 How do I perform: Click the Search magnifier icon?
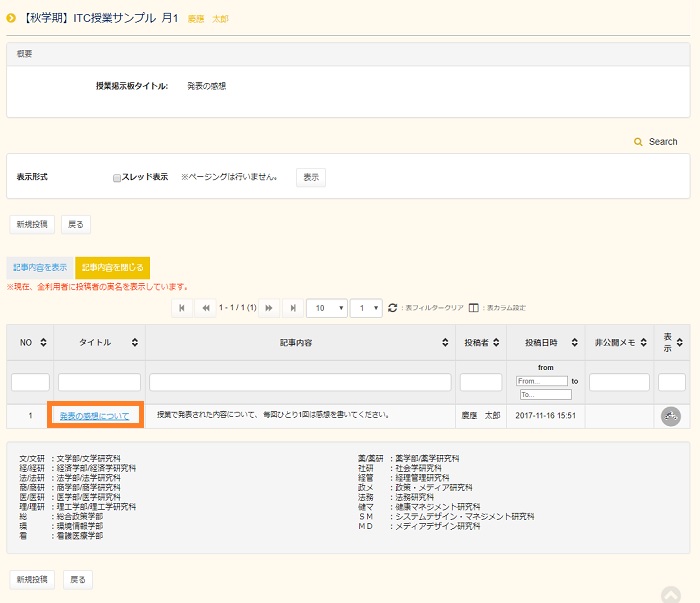pyautogui.click(x=638, y=142)
